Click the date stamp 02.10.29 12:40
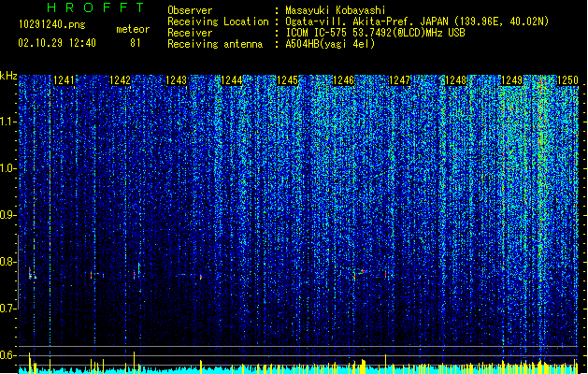The image size is (588, 374). click(x=57, y=43)
